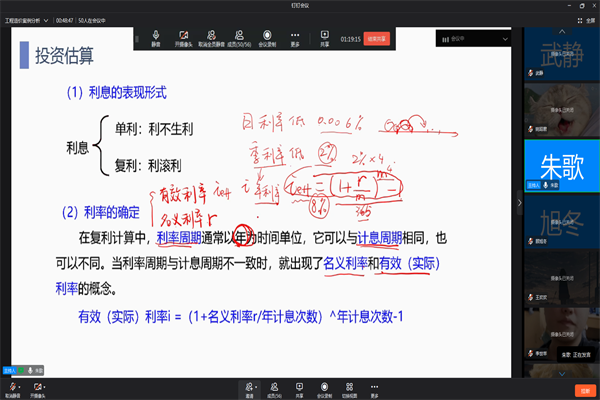Click muted mic icon on 武静 tile
Screen dimensions: 600x400
531,73
